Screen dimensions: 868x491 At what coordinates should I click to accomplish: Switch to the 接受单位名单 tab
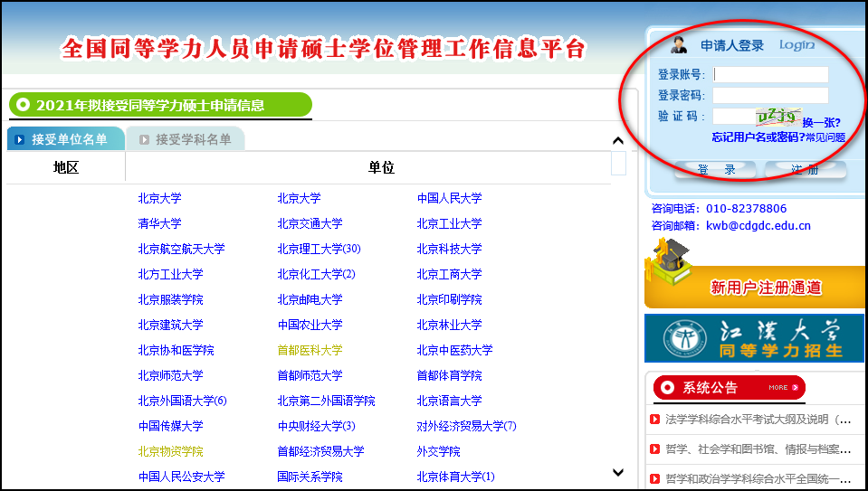[x=66, y=138]
